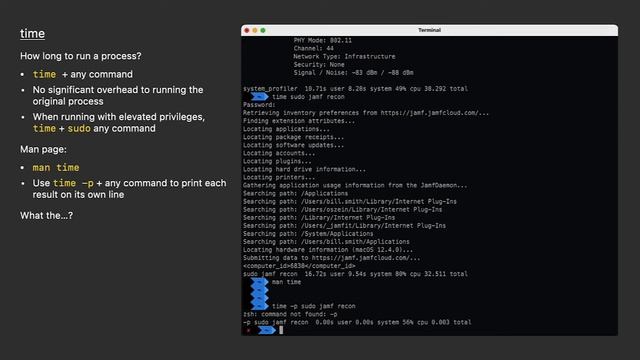
Task: Click 'Locating plugins...' line
Action: coord(277,161)
